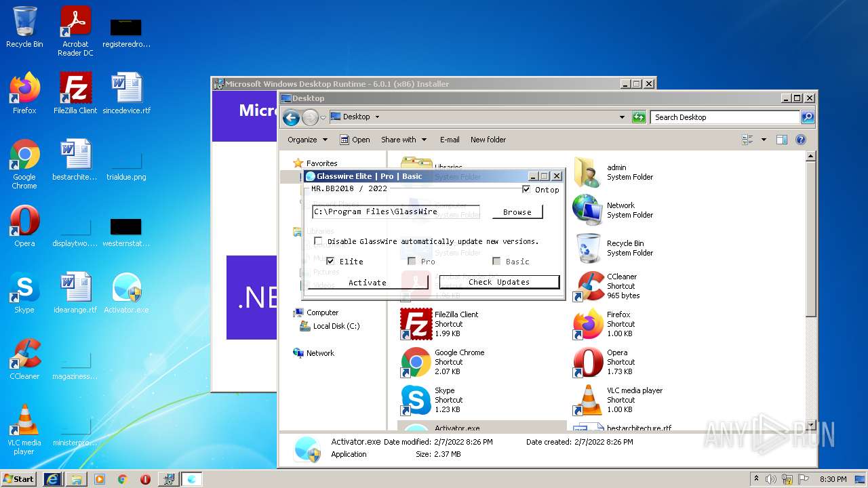
Task: Select Skype shortcut in Explorer list
Action: pos(431,400)
